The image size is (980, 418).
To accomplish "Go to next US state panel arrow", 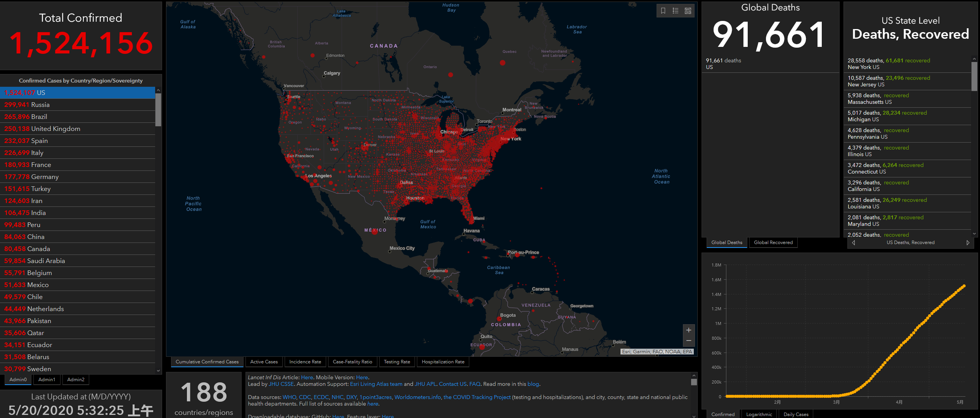I will (x=968, y=243).
